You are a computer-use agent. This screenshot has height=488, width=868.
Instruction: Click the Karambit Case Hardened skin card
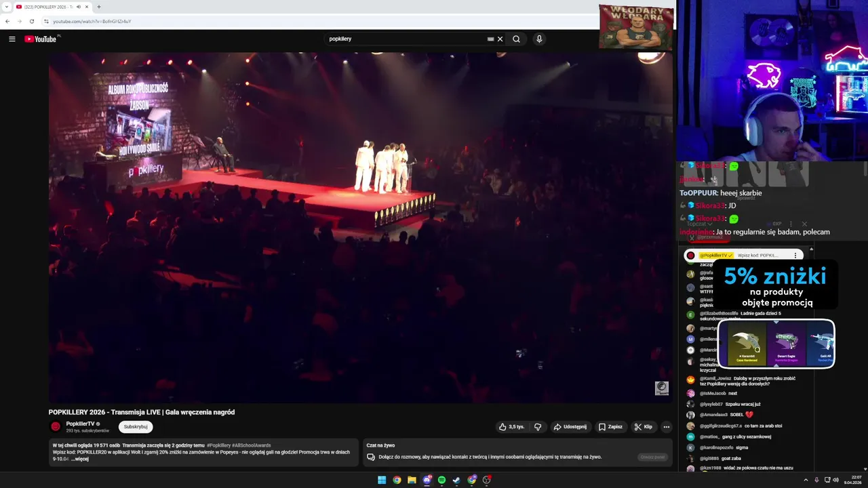[x=746, y=344]
